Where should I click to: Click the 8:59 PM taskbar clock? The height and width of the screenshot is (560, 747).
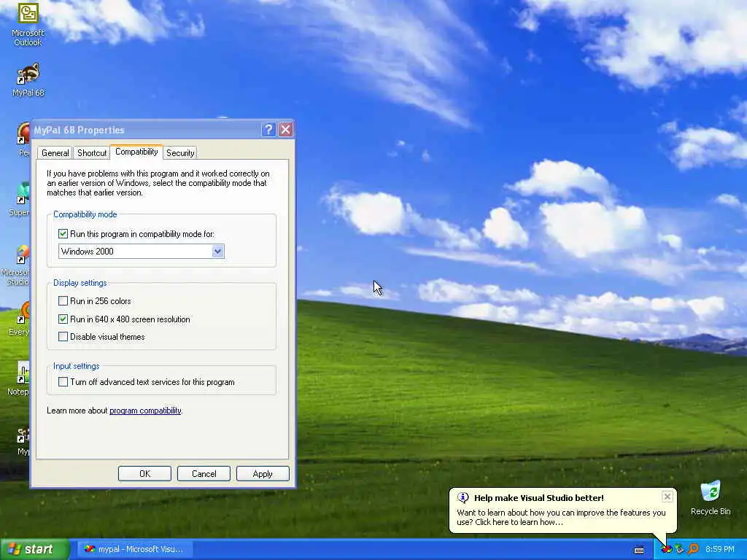[x=719, y=550]
